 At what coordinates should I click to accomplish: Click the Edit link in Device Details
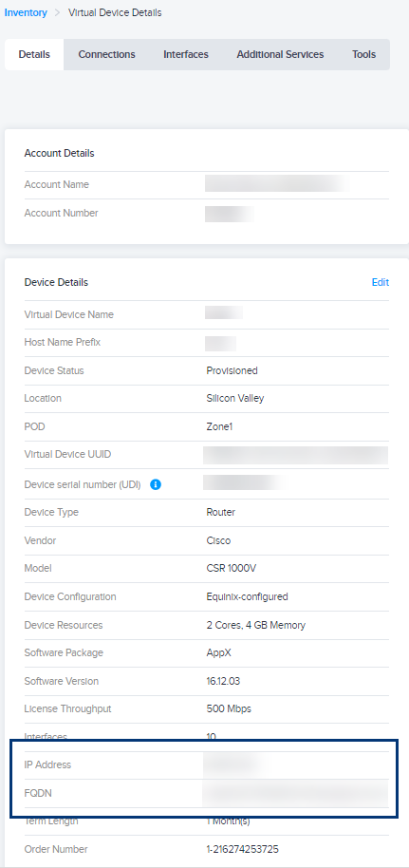pos(381,282)
